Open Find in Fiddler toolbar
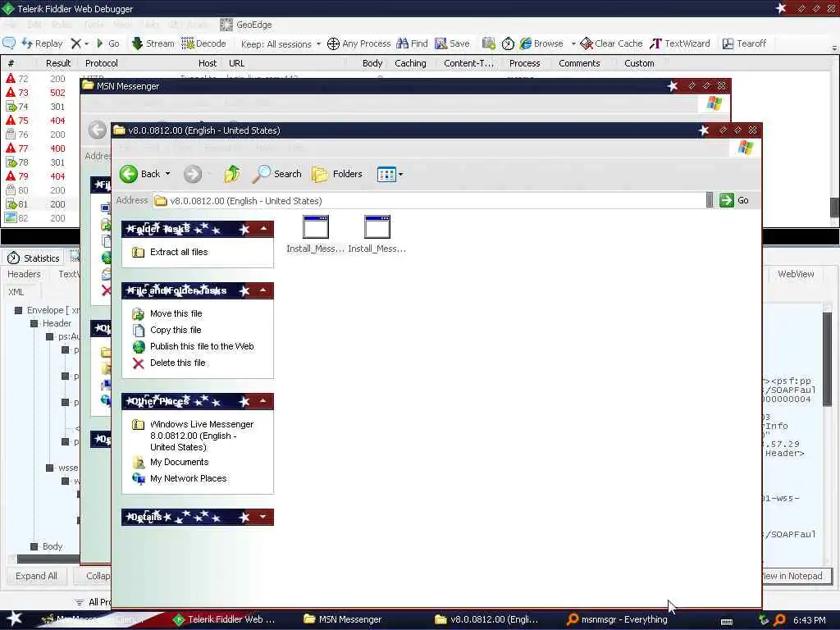This screenshot has height=630, width=840. pyautogui.click(x=412, y=43)
